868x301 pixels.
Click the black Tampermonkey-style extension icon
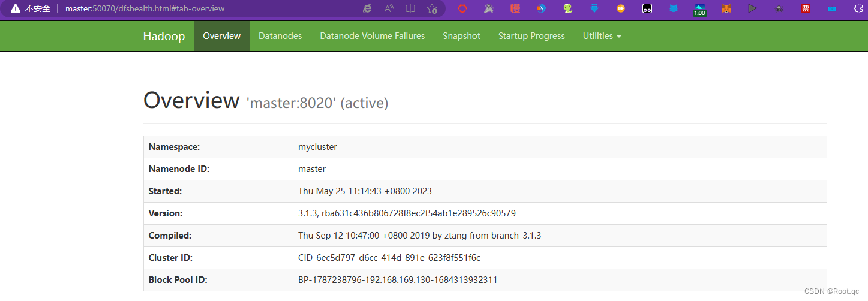pyautogui.click(x=647, y=8)
